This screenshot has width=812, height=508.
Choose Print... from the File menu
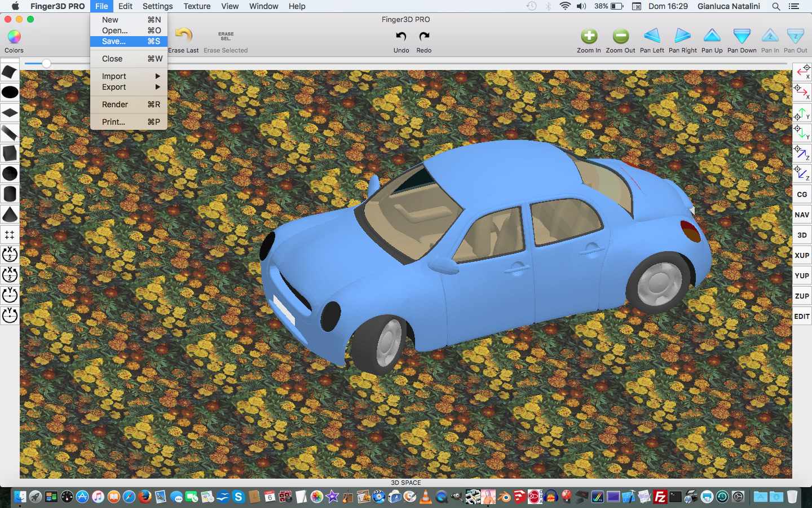tap(129, 122)
